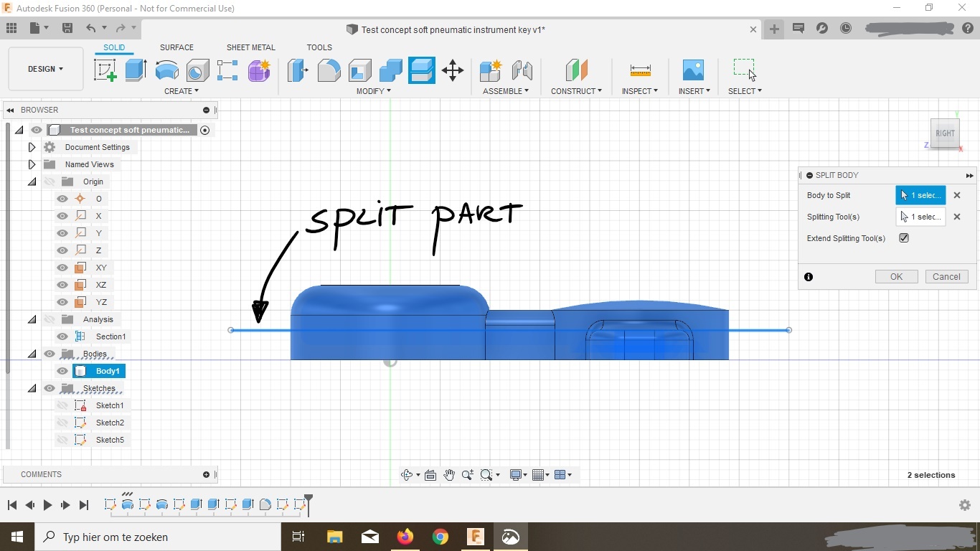This screenshot has width=980, height=551.
Task: Save the document with disk icon
Action: click(x=67, y=29)
